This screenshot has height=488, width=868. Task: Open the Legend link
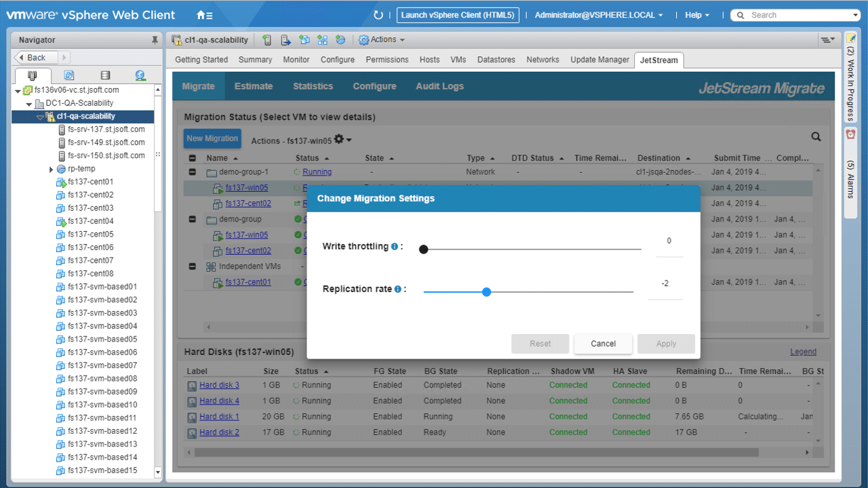803,352
